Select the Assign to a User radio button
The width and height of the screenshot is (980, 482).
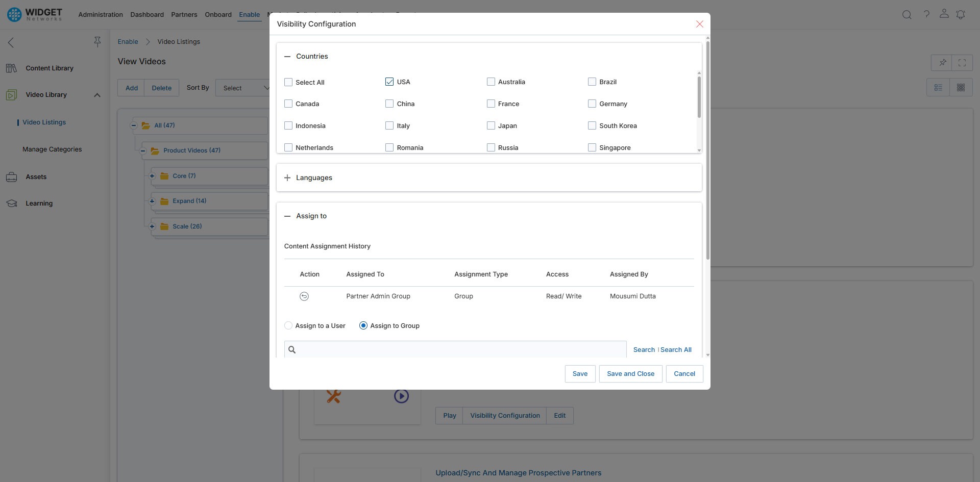pyautogui.click(x=289, y=325)
